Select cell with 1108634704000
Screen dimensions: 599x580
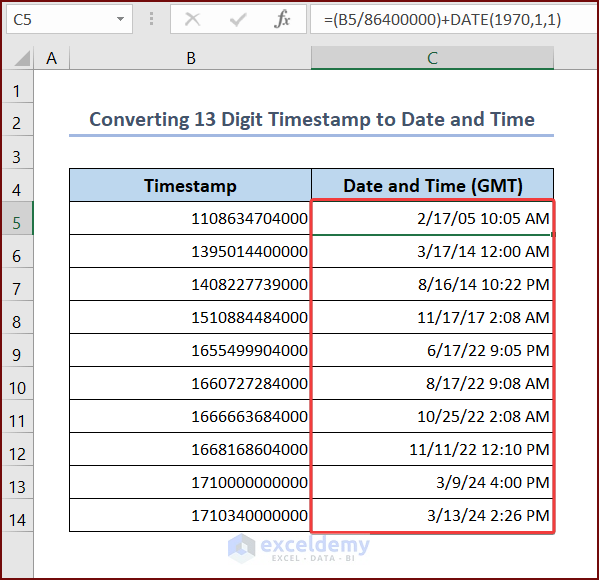point(190,218)
